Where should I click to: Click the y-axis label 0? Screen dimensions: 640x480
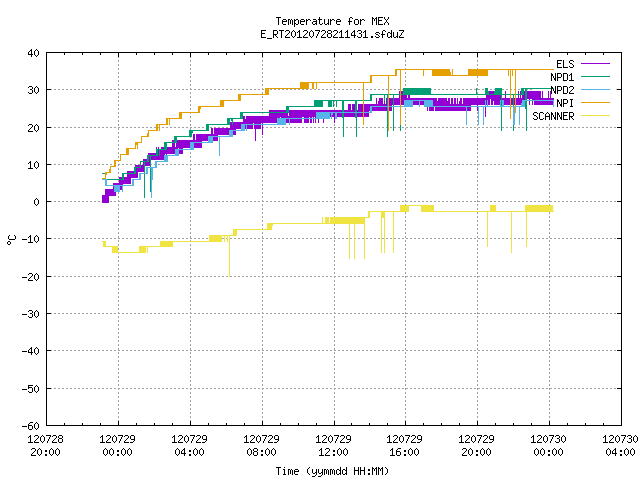tap(37, 202)
